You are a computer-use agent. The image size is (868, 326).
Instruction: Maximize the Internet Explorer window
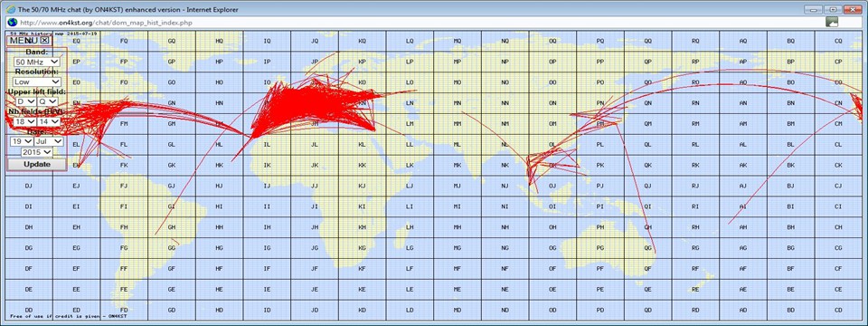point(833,9)
